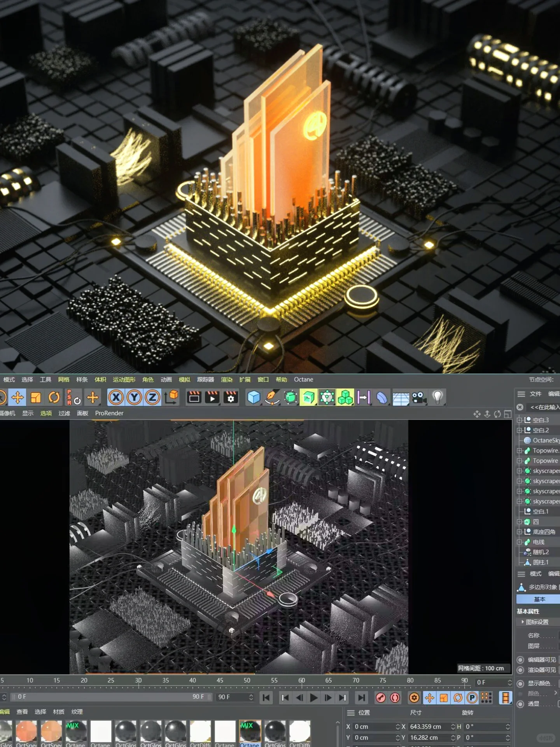Image resolution: width=560 pixels, height=747 pixels.
Task: Toggle 渲染器可见 animation dot
Action: tap(520, 670)
